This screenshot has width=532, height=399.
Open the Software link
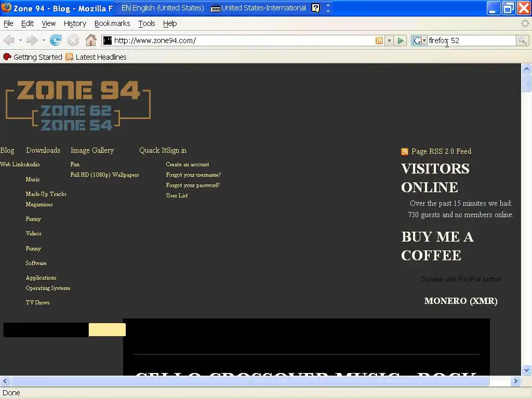(36, 263)
